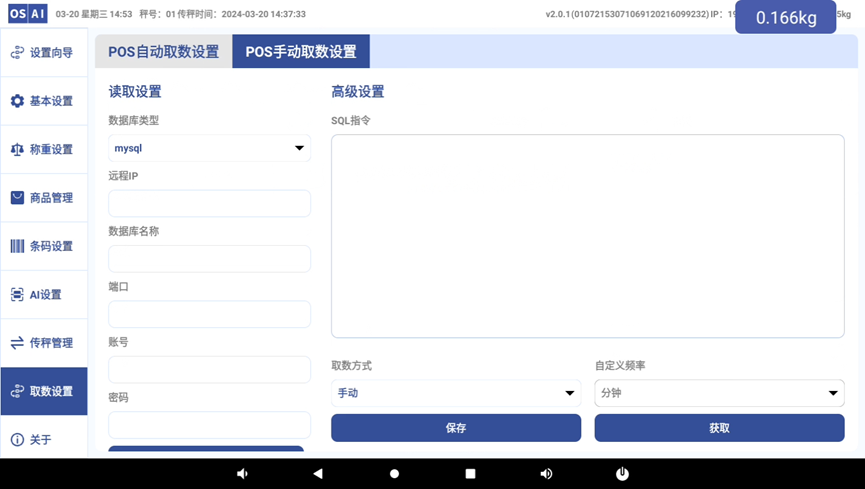Image resolution: width=865 pixels, height=489 pixels.
Task: Click the info icon next to 关于
Action: (x=17, y=440)
